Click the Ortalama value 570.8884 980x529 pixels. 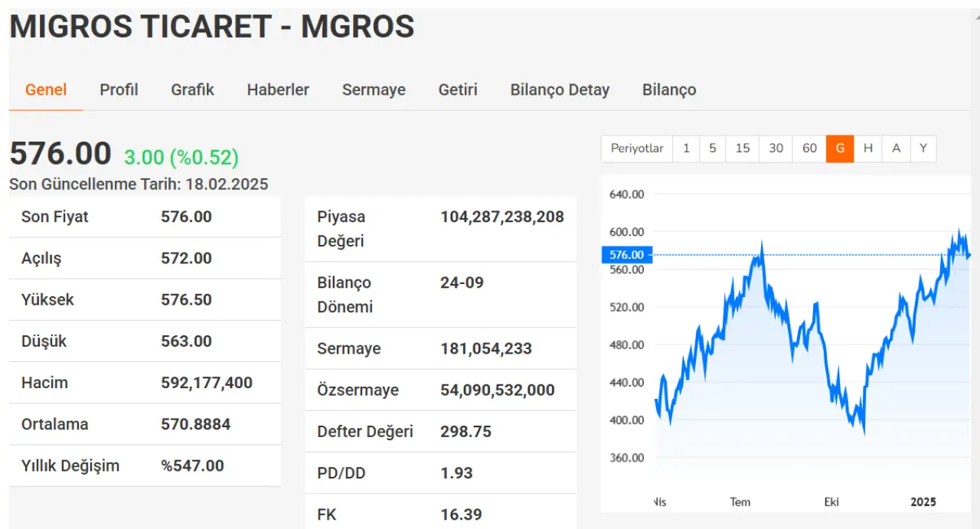pos(195,424)
